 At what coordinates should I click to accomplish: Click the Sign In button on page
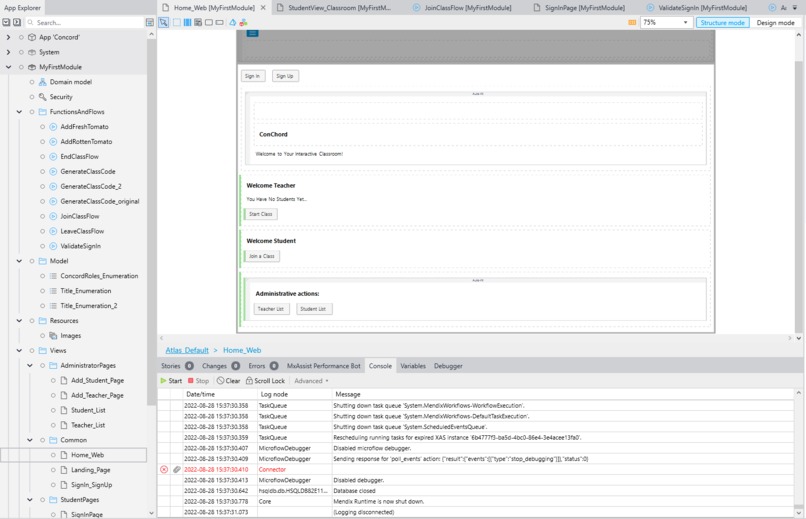pyautogui.click(x=253, y=76)
